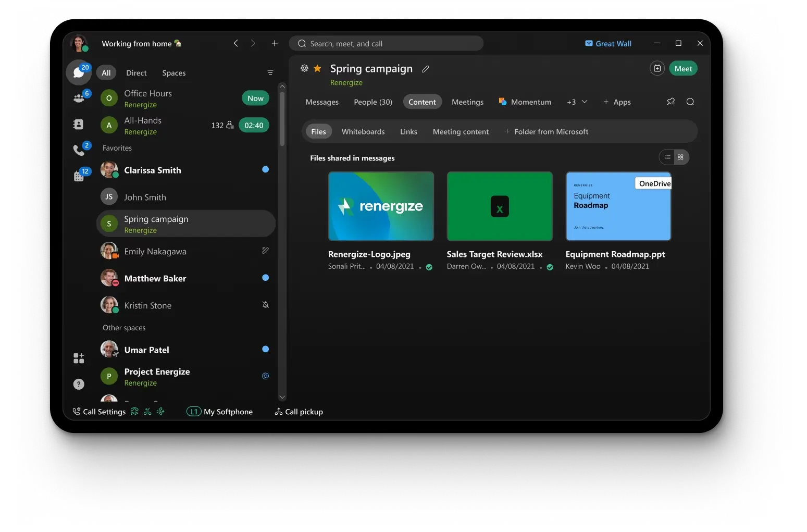
Task: Click the Spring campaign space settings gear
Action: click(304, 68)
